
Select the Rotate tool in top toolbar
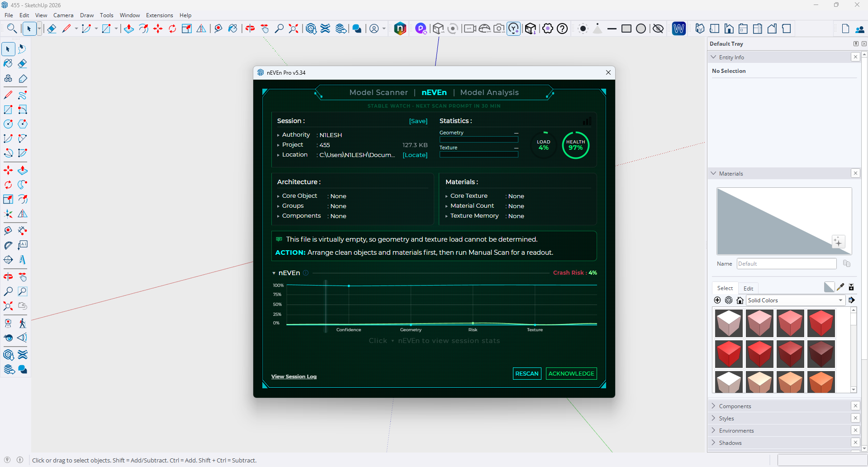172,29
